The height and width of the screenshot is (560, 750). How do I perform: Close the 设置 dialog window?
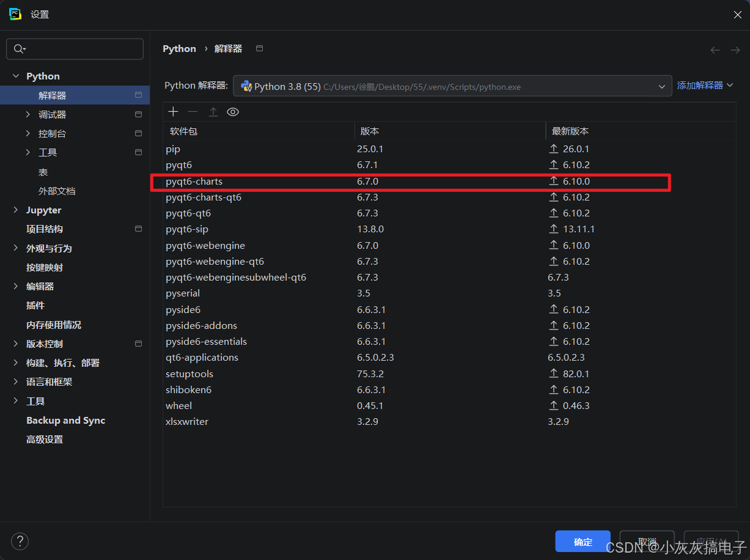pos(737,15)
